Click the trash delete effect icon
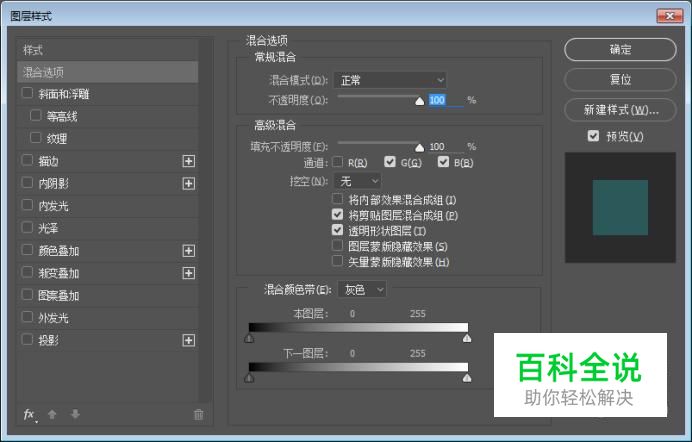The height and width of the screenshot is (442, 692). pyautogui.click(x=199, y=414)
